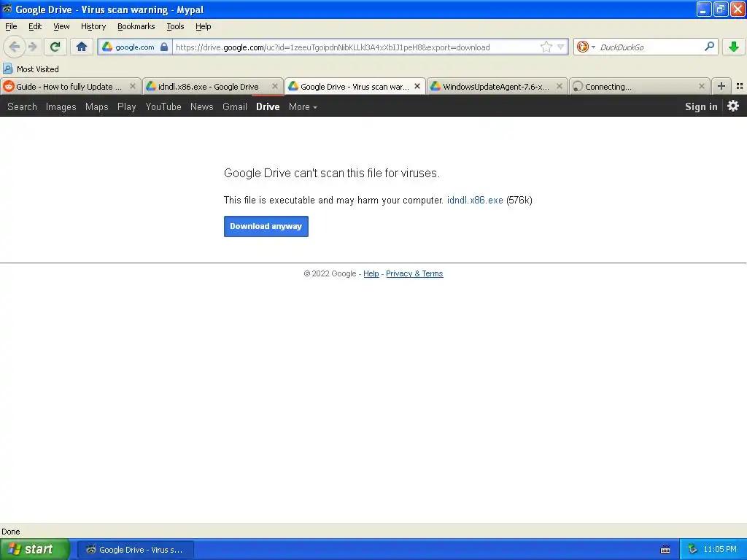This screenshot has width=747, height=560.
Task: Open the Bookmarks menu
Action: click(136, 26)
